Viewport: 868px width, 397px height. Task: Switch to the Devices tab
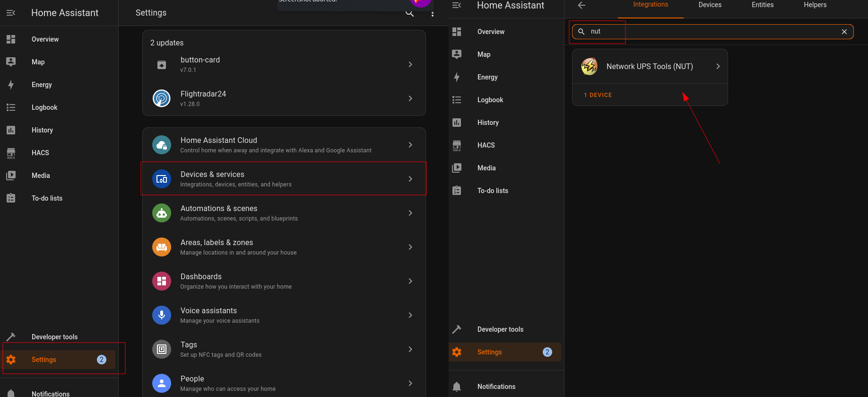click(x=710, y=5)
